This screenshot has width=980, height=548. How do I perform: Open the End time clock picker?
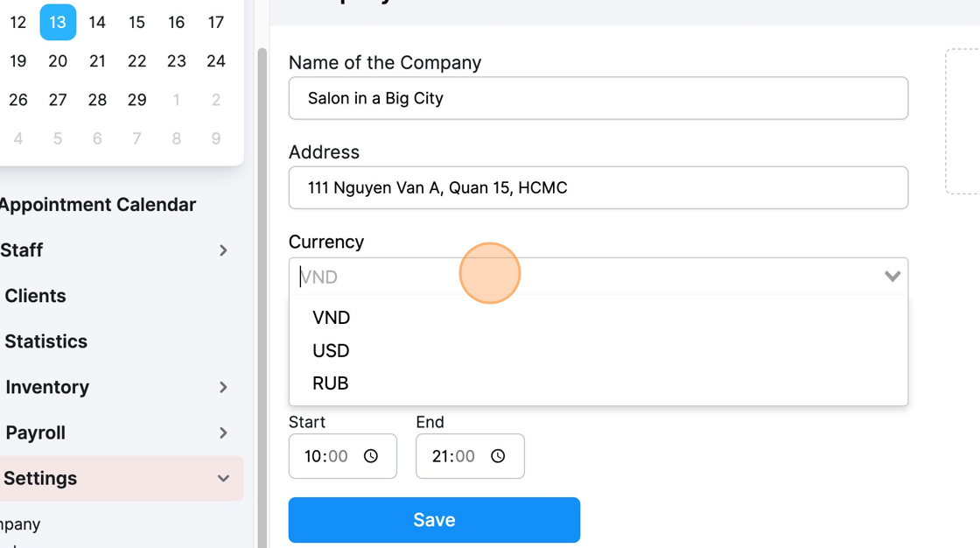498,456
